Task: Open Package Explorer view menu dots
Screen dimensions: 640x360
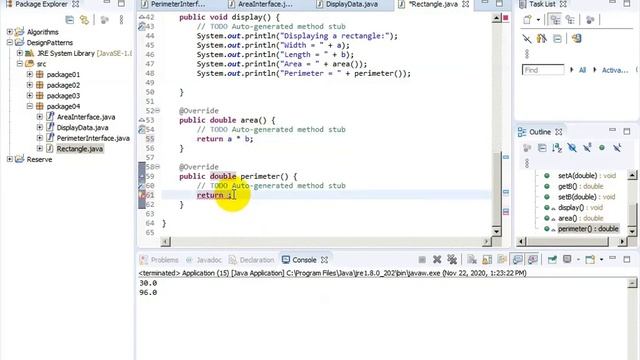Action: [121, 20]
